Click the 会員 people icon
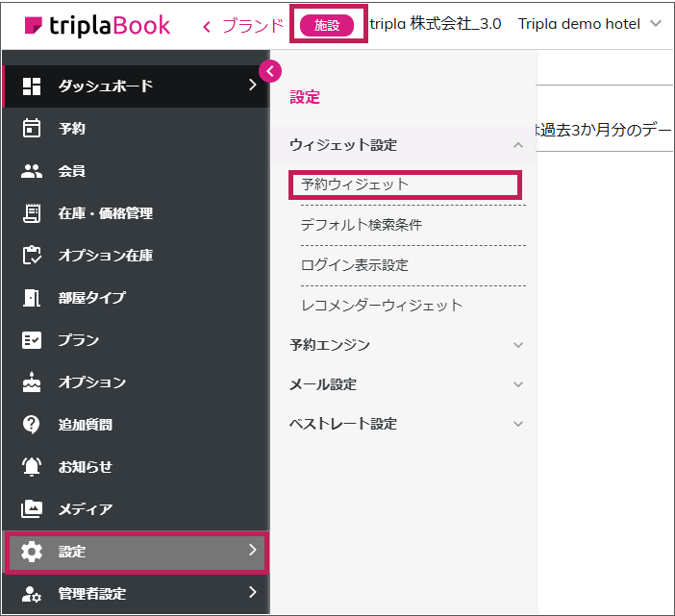Screen dimensions: 675x616 [32, 171]
